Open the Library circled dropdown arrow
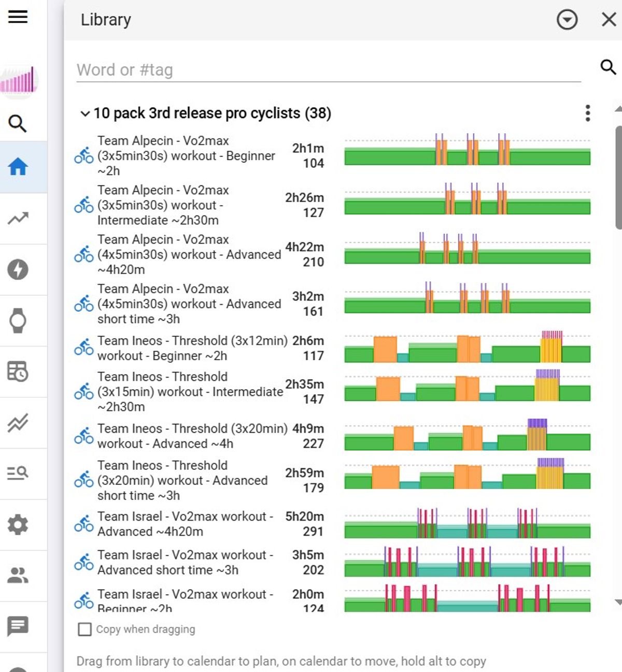The width and height of the screenshot is (622, 672). [x=567, y=20]
